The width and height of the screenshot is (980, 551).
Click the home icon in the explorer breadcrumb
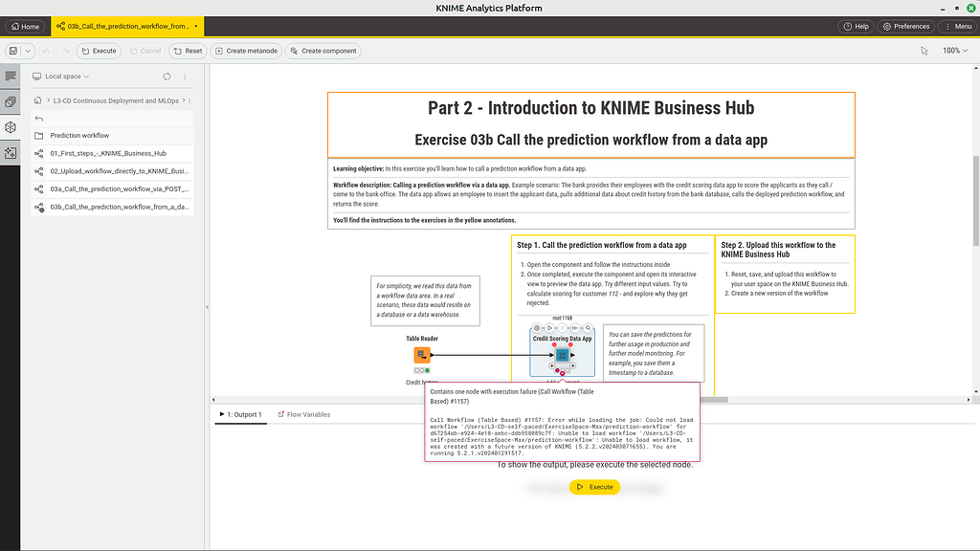pyautogui.click(x=37, y=100)
